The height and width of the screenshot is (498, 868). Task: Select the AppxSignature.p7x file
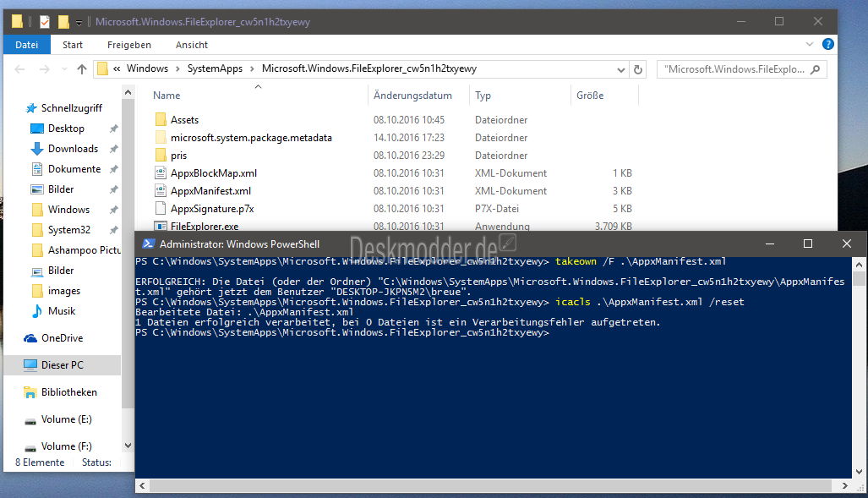click(213, 209)
